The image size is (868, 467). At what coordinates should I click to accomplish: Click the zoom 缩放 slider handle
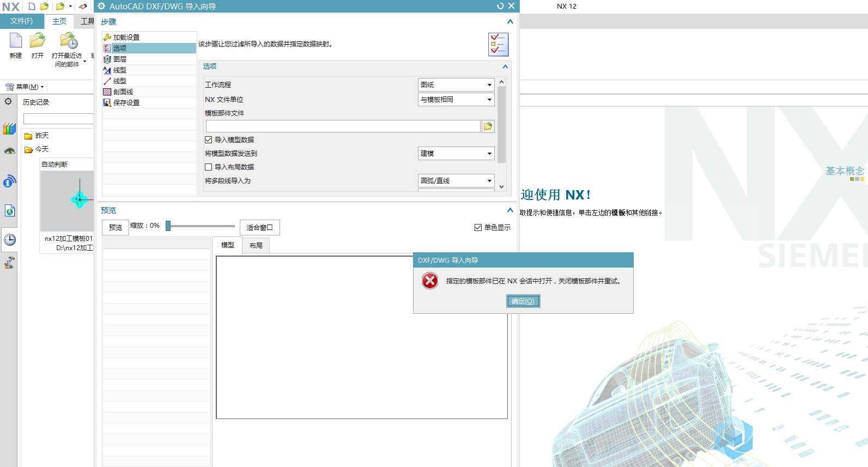tap(168, 226)
